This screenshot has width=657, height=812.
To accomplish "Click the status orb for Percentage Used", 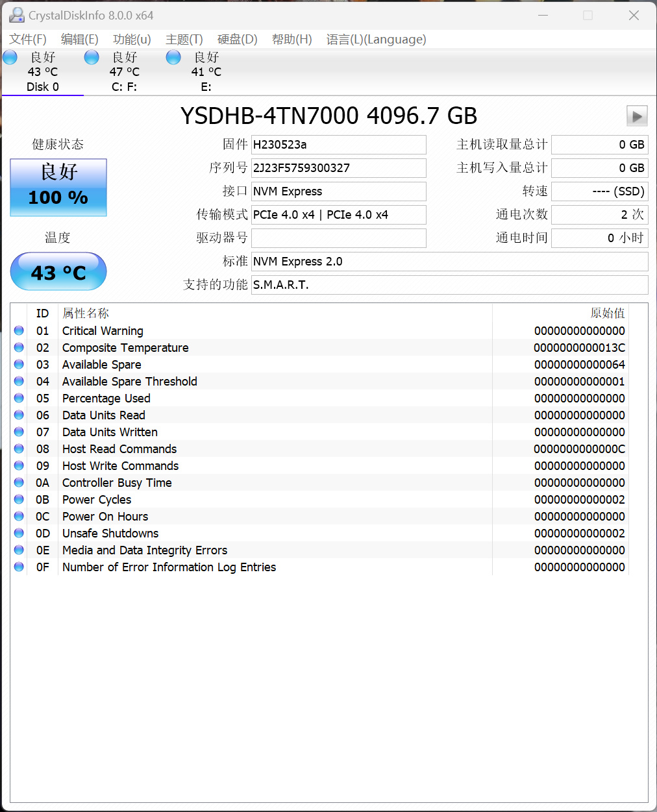I will pos(19,398).
